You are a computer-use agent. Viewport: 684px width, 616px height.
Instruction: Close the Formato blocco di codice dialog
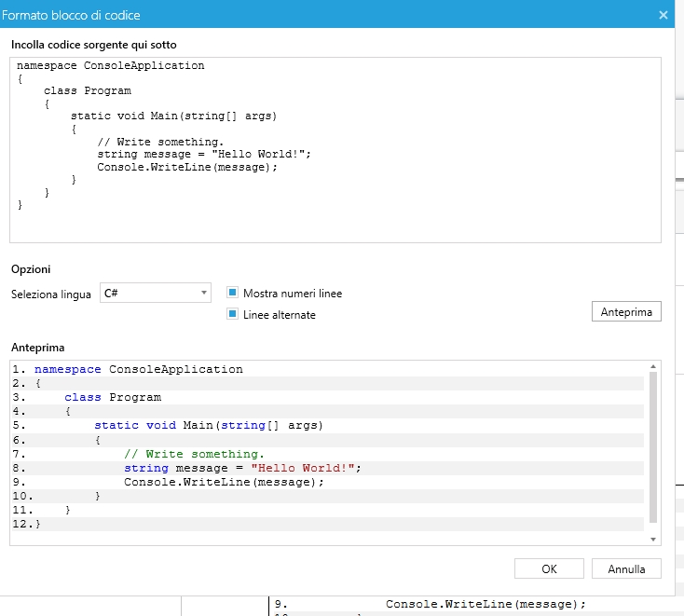tap(663, 15)
